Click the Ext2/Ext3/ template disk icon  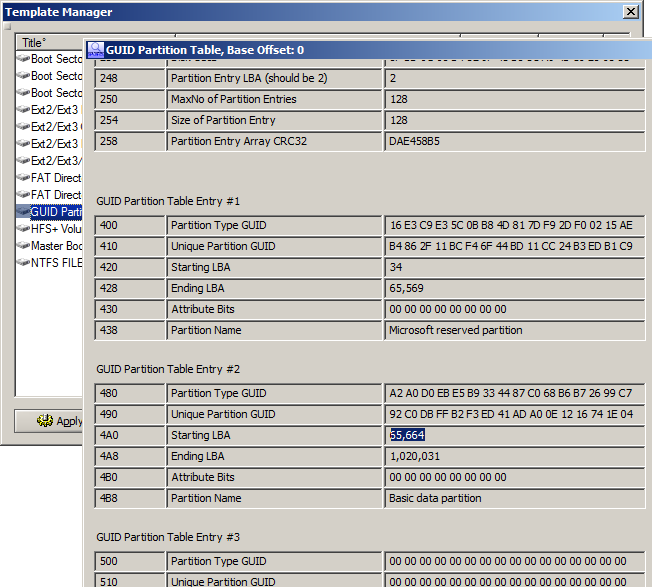coord(23,160)
